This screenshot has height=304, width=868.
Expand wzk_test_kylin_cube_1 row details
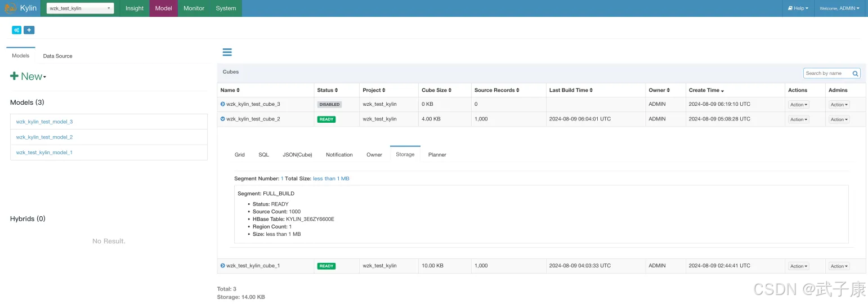(x=223, y=266)
